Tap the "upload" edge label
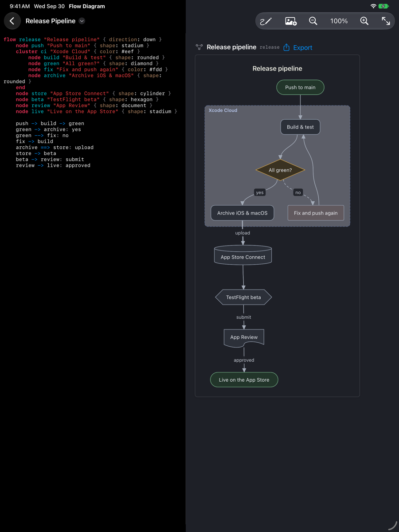399x532 pixels. 243,233
